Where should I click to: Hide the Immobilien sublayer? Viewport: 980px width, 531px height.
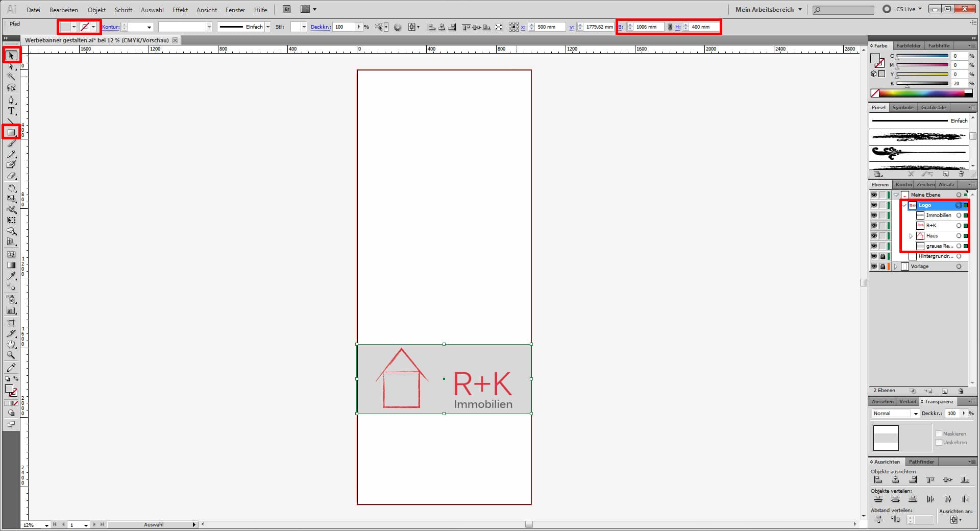point(874,215)
